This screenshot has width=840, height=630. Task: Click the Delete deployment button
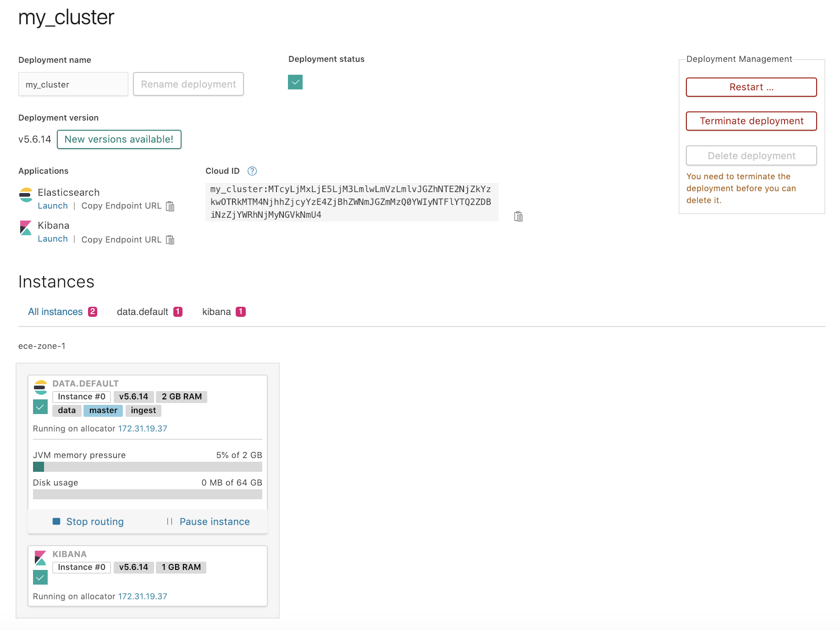pyautogui.click(x=752, y=155)
